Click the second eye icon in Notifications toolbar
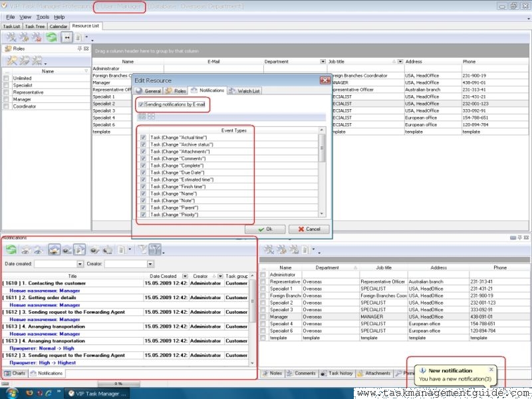This screenshot has width=532, height=399. (38, 251)
